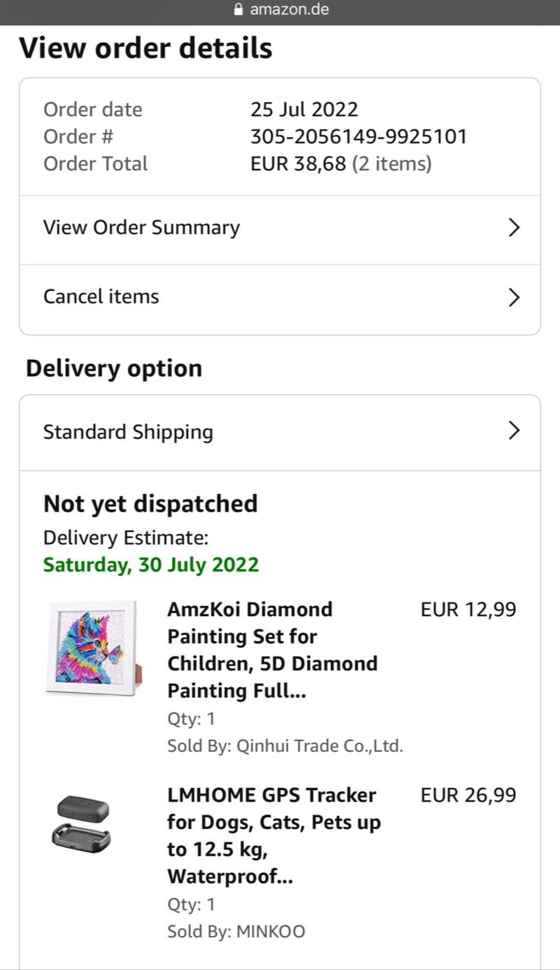Open the GPS tracker product image
The height and width of the screenshot is (970, 560).
(81, 822)
